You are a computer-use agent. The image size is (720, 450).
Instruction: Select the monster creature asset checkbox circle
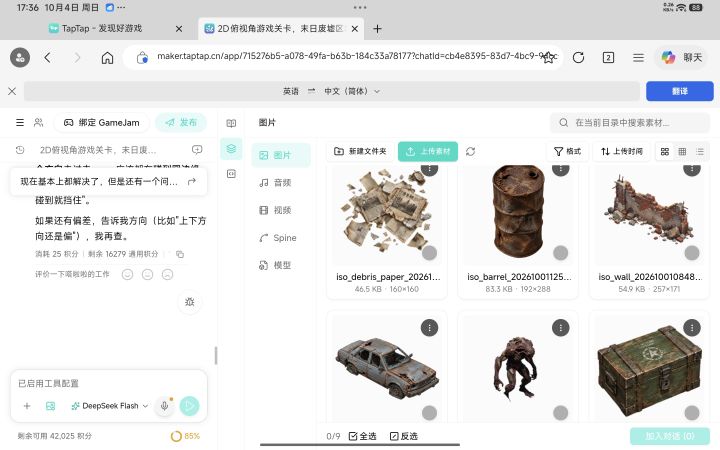coord(561,413)
